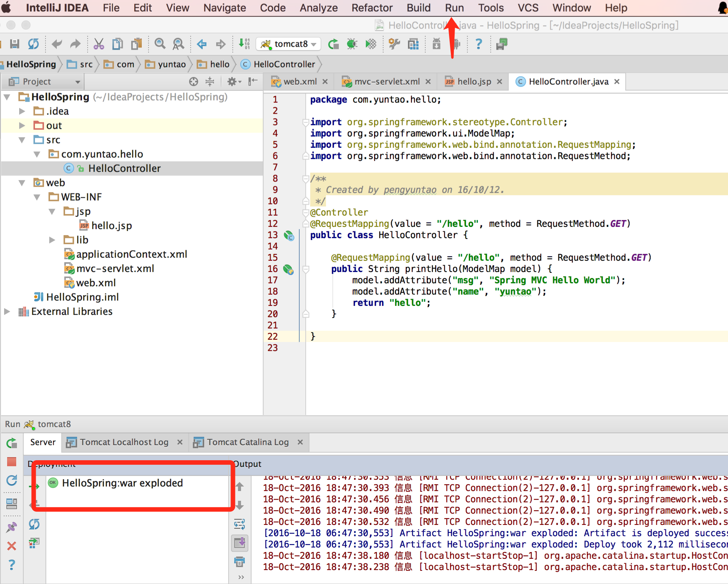Viewport: 728px width, 584px height.
Task: Click Rerun tomcat8 icon in Run panel
Action: [12, 443]
